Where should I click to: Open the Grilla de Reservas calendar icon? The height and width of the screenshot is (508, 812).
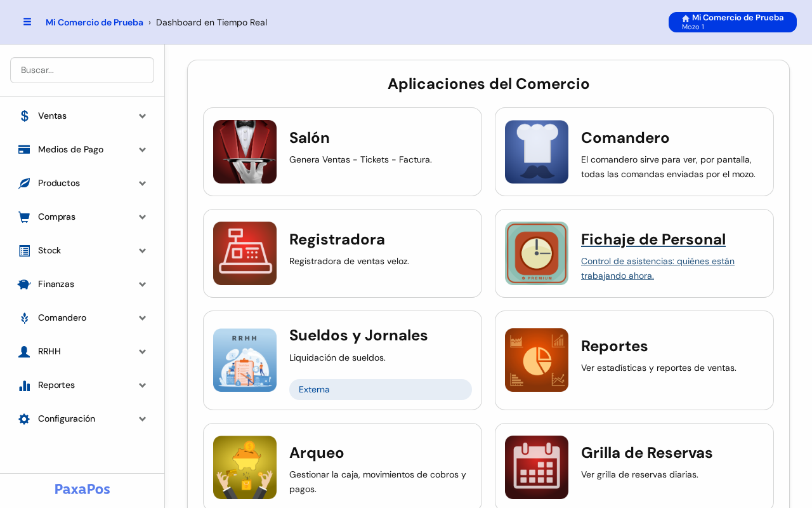tap(537, 467)
